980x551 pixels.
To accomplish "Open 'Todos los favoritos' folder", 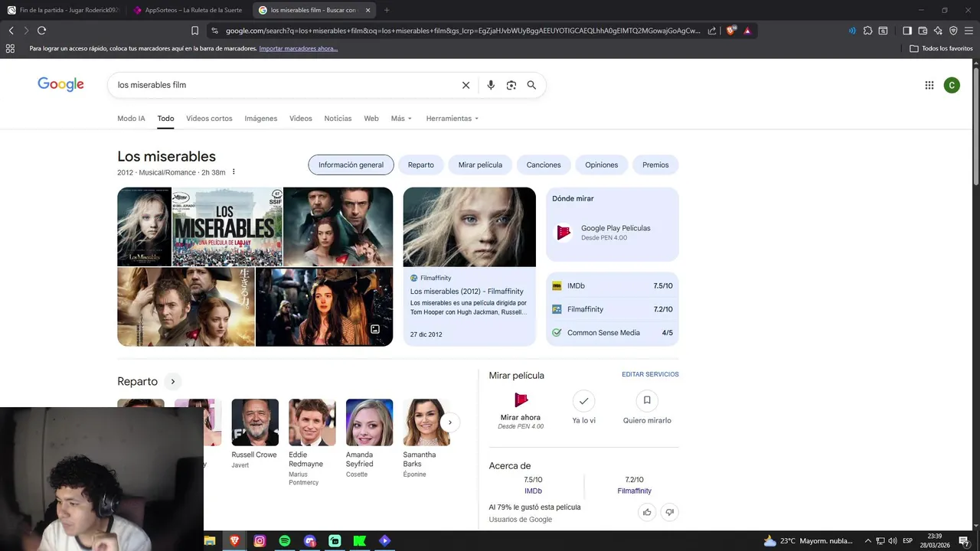I will [x=941, y=48].
